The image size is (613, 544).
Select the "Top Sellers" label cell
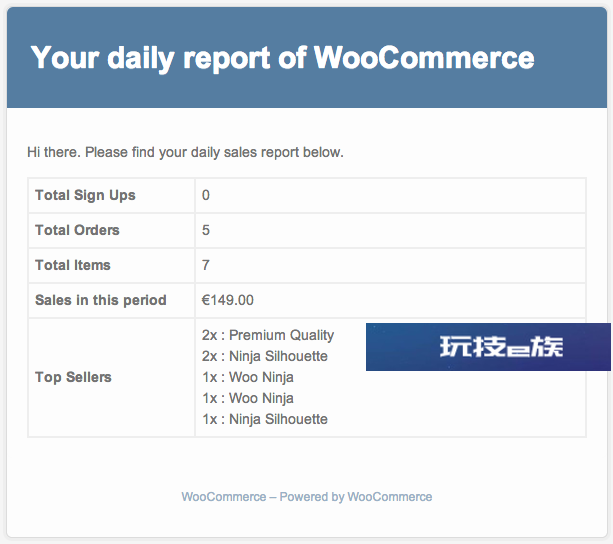(111, 377)
